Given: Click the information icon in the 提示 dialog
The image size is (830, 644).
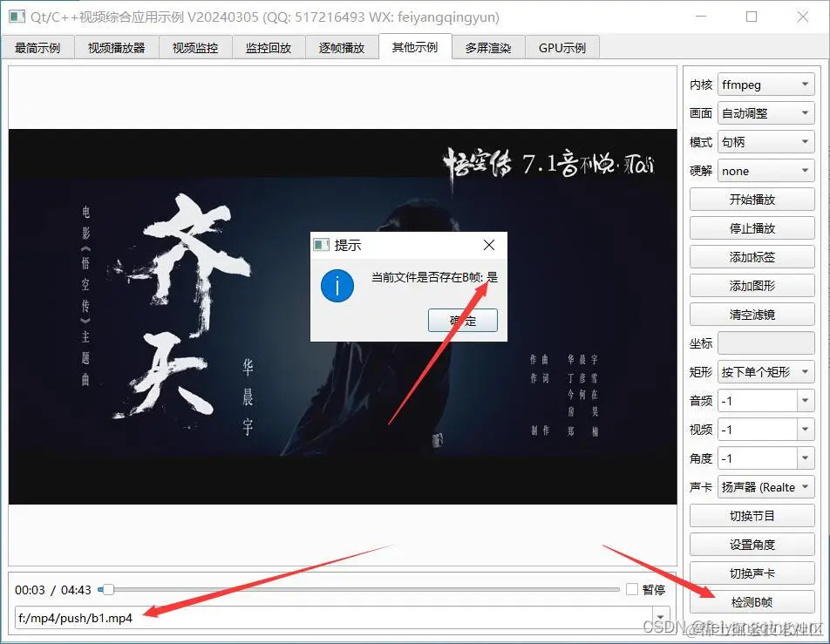Looking at the screenshot, I should click(337, 286).
